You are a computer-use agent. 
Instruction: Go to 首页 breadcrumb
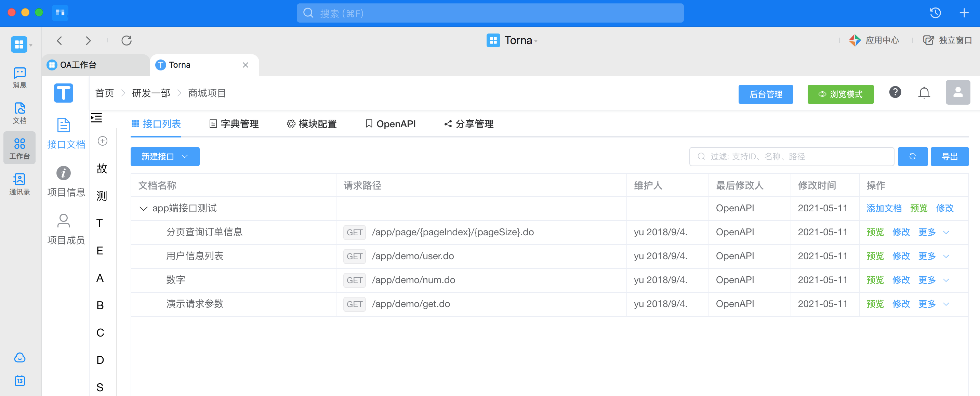click(104, 93)
